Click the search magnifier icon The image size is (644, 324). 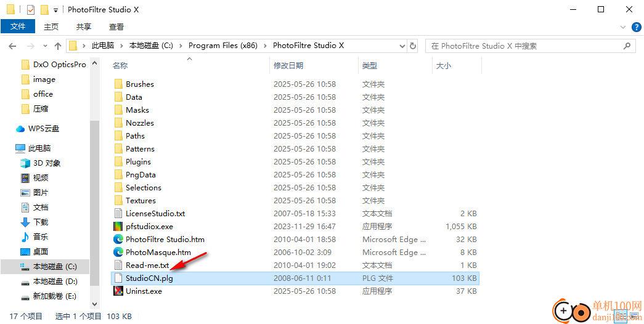[x=627, y=46]
